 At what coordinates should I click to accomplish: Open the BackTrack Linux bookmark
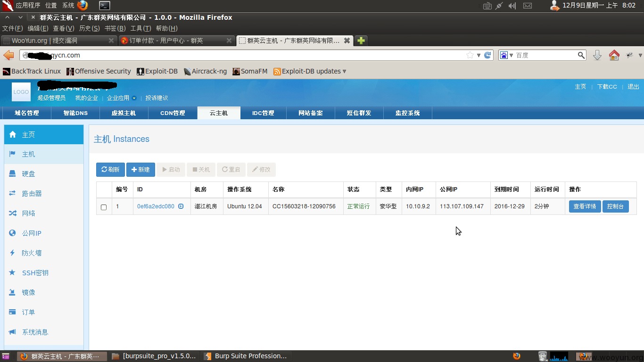tap(32, 71)
